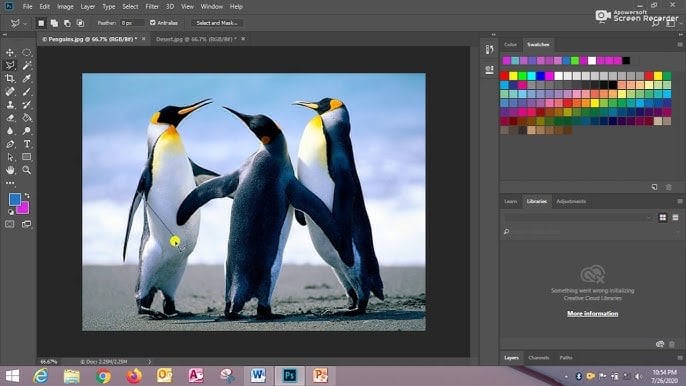This screenshot has width=686, height=386.
Task: Open the Windows Start menu
Action: click(12, 376)
